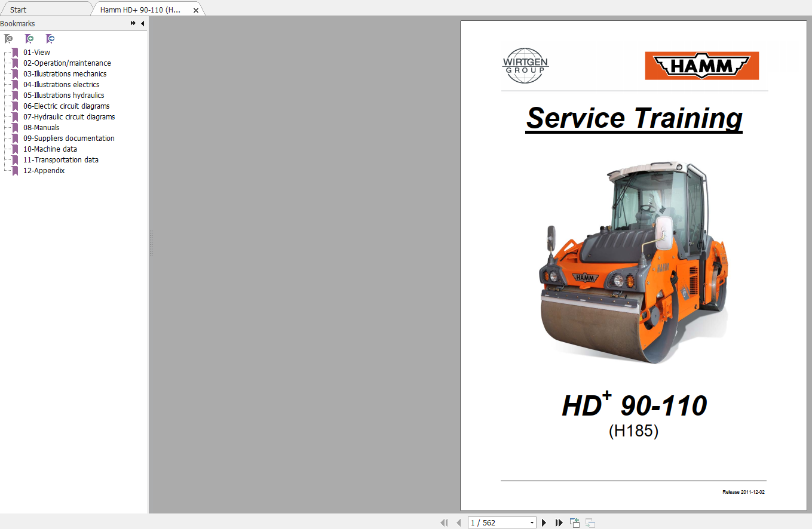Image resolution: width=812 pixels, height=529 pixels.
Task: Jump to the last page using the skip icon
Action: click(x=560, y=522)
